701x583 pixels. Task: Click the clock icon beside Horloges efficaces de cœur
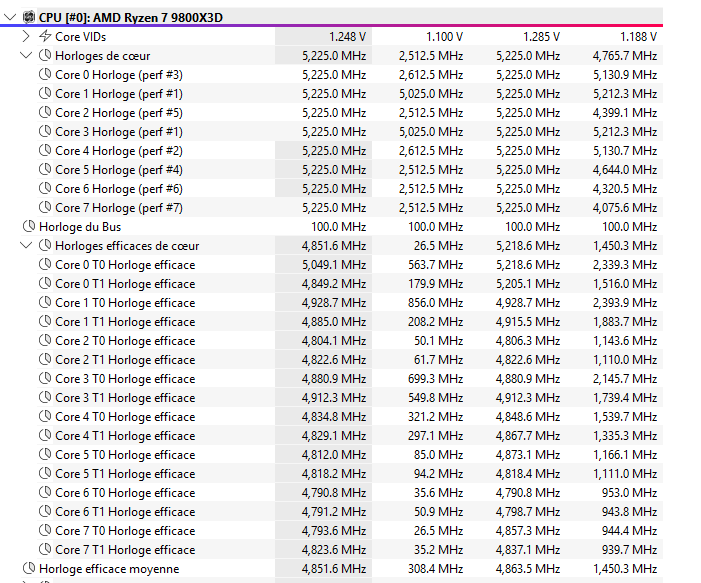[x=45, y=245]
